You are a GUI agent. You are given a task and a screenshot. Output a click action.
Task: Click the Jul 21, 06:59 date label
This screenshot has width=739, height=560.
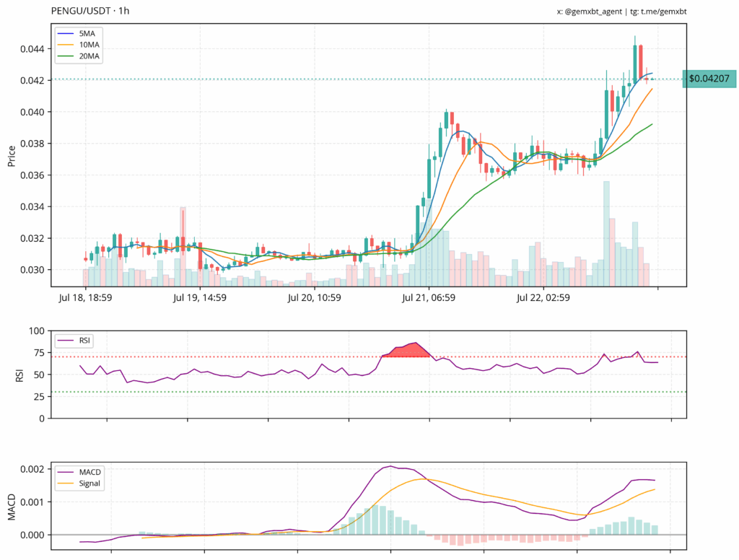point(429,298)
